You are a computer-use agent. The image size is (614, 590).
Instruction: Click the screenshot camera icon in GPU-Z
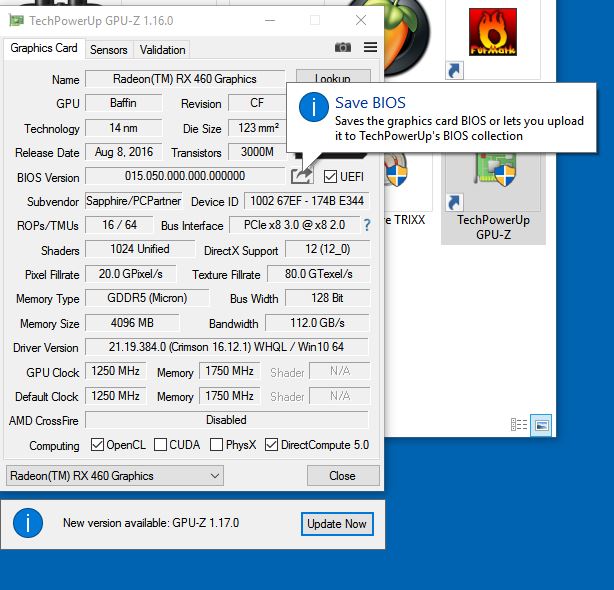(x=343, y=48)
